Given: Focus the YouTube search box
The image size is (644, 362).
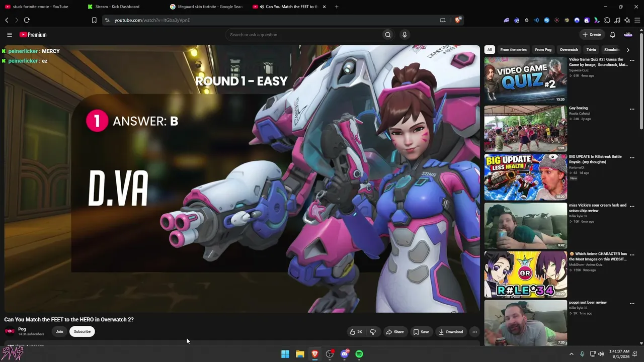Looking at the screenshot, I should tap(303, 35).
